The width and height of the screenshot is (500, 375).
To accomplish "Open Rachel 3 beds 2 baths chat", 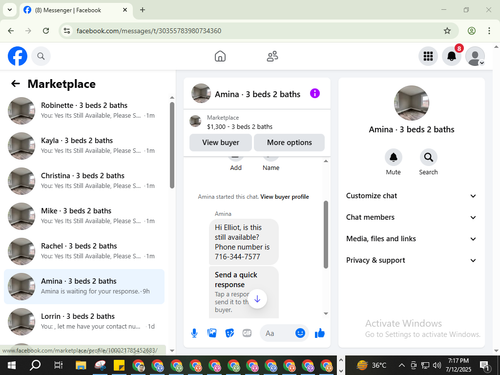I will click(x=84, y=251).
